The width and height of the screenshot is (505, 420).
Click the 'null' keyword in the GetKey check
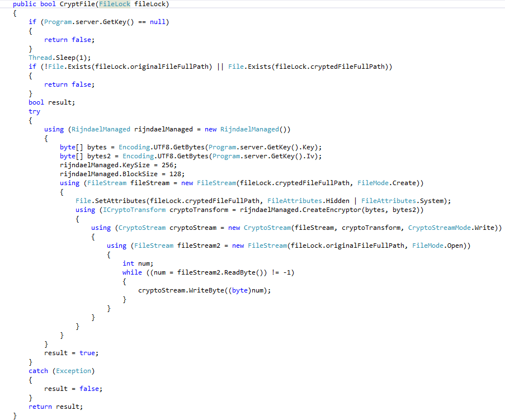158,22
